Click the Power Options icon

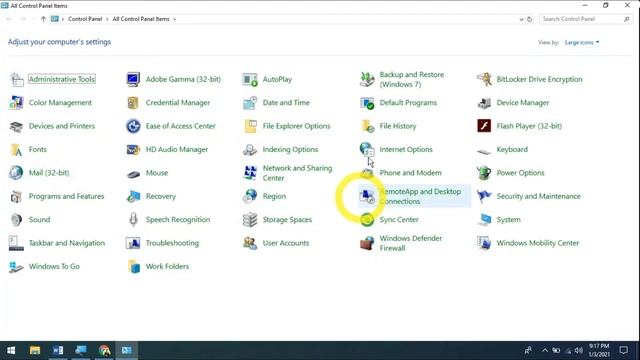click(x=484, y=173)
